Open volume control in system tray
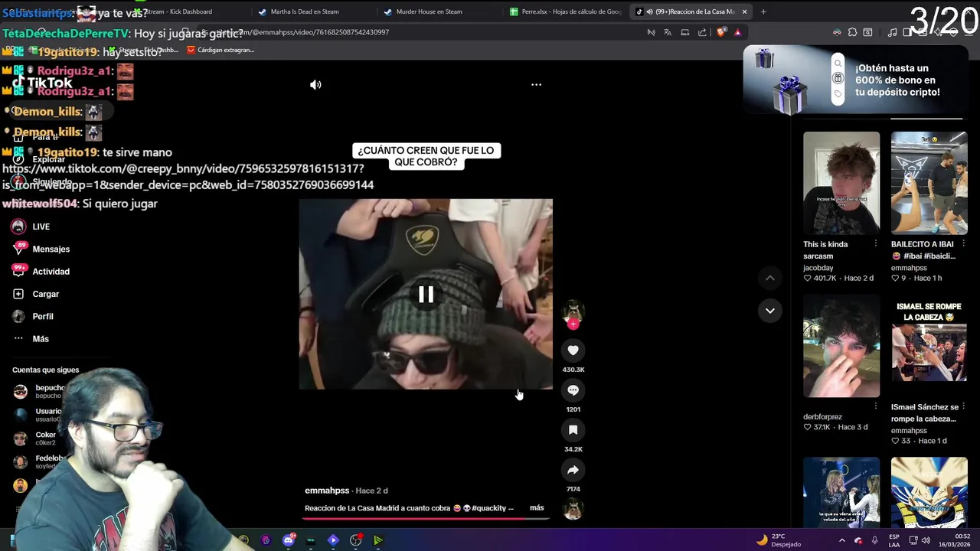 (926, 540)
